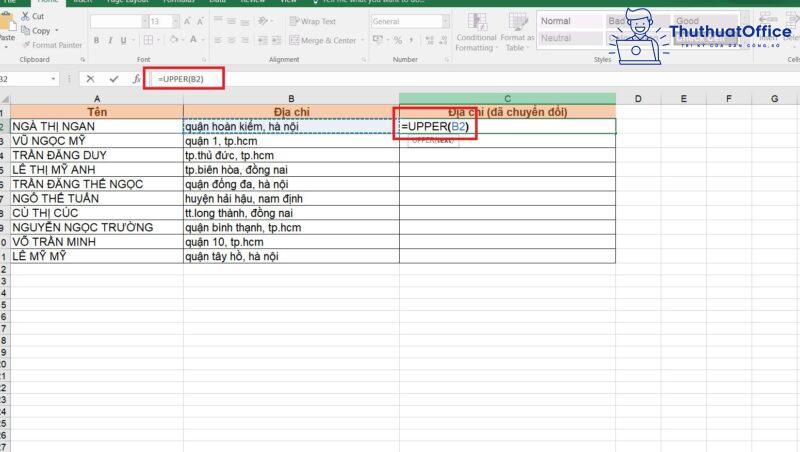Apply Percent style

(x=398, y=40)
